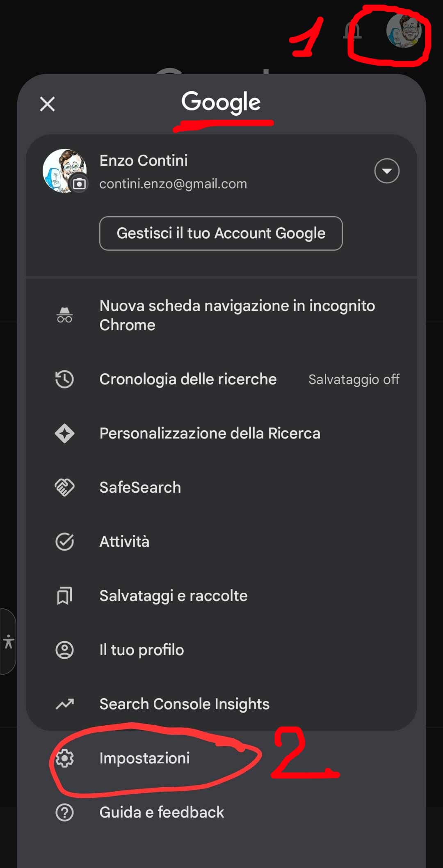Tap the profile avatar in top corner

404,31
